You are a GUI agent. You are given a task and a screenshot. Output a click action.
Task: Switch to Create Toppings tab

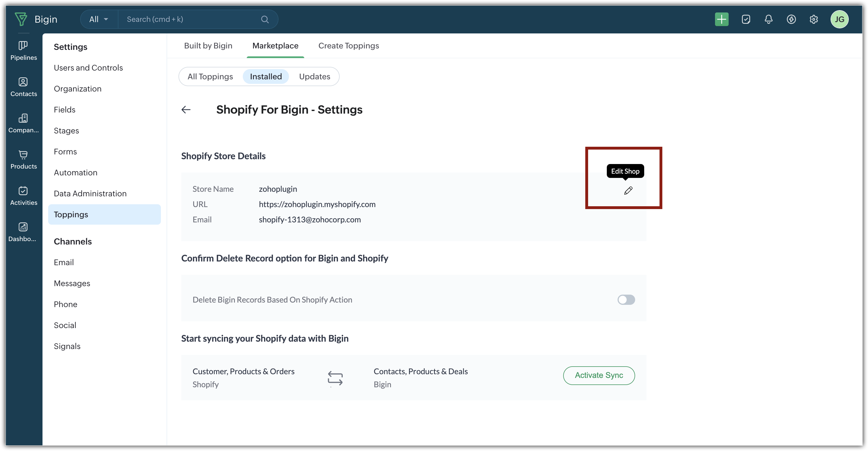tap(348, 46)
